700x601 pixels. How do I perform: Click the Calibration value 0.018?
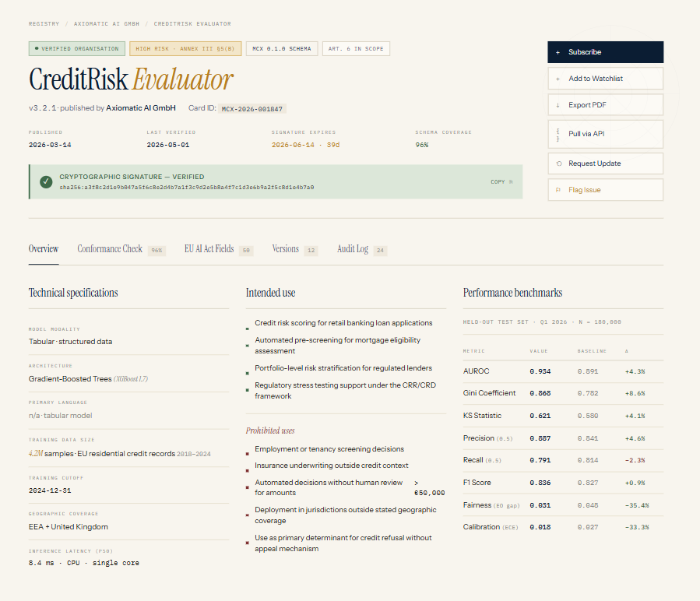[x=540, y=527]
